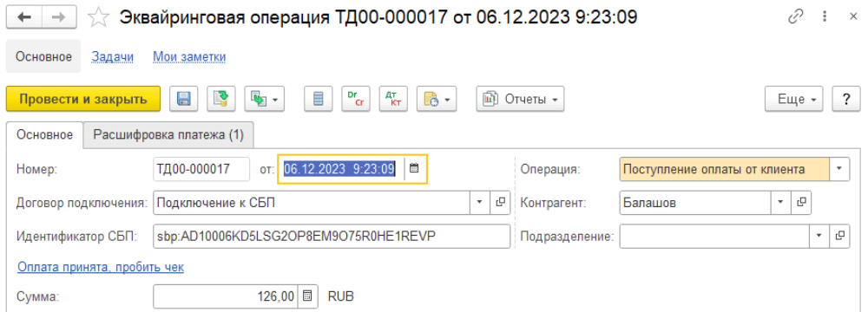Open the calculator for Сумма
This screenshot has width=868, height=312.
pos(307,297)
